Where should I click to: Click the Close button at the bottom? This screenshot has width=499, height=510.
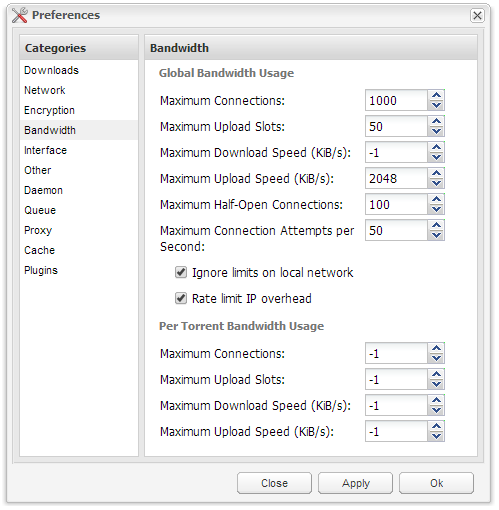click(x=274, y=483)
